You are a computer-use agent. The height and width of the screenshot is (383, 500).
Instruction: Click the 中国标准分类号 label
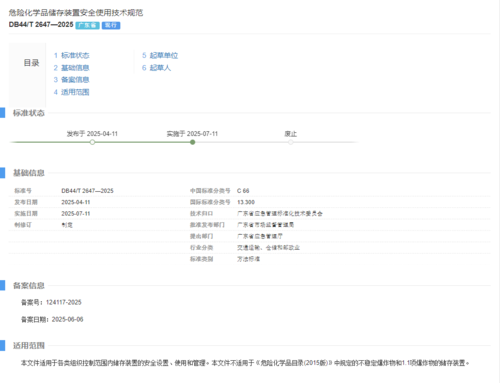click(x=210, y=191)
